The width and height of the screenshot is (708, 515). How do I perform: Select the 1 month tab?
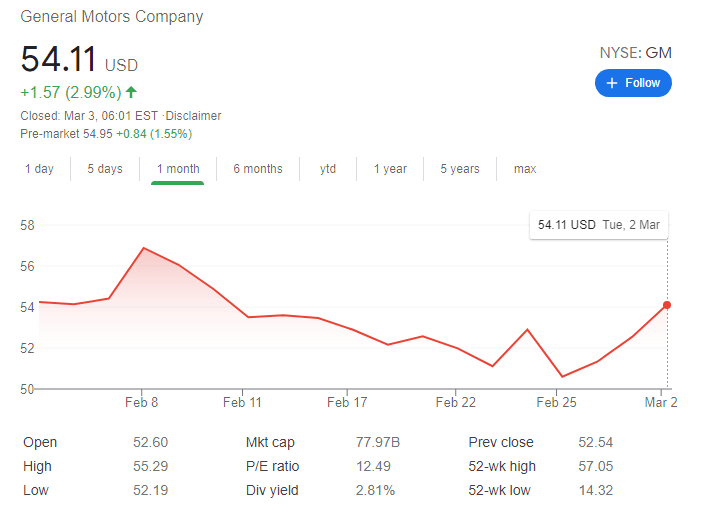(178, 169)
